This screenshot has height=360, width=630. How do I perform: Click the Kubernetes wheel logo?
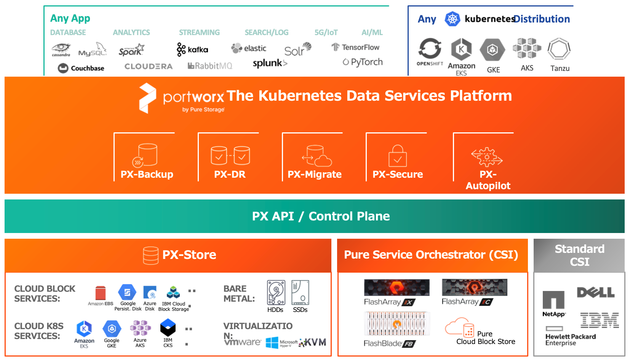(452, 19)
